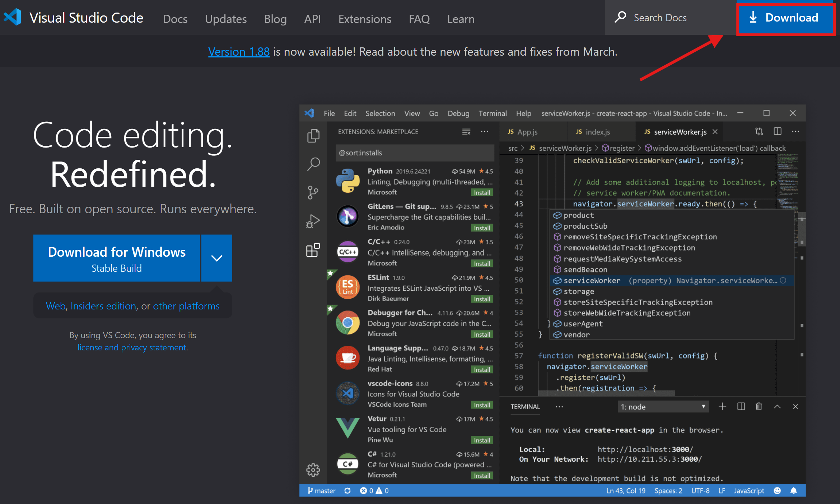Click the editor vertical scrollbar thumb
Image resolution: width=840 pixels, height=504 pixels.
[x=802, y=230]
